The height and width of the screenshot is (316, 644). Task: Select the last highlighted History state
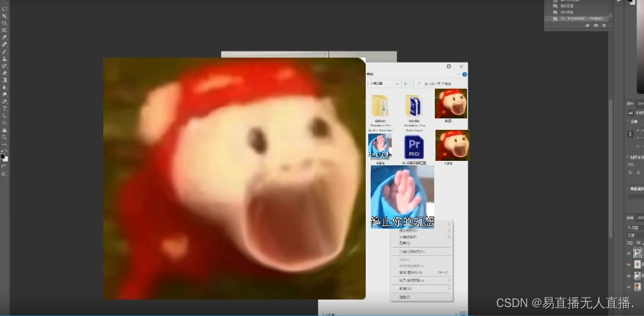pyautogui.click(x=576, y=19)
